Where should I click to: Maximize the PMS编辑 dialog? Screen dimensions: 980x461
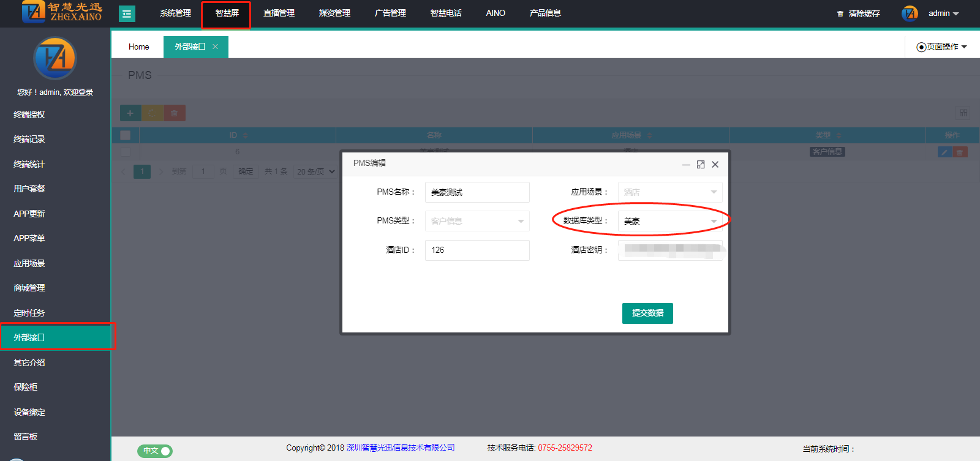[x=701, y=164]
